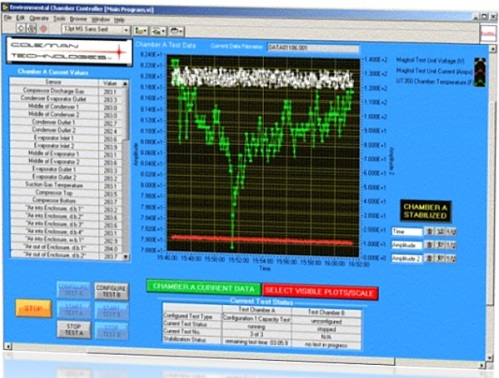Click the window horizontal scrollbar right arrow
The height and width of the screenshot is (378, 499).
[482, 365]
